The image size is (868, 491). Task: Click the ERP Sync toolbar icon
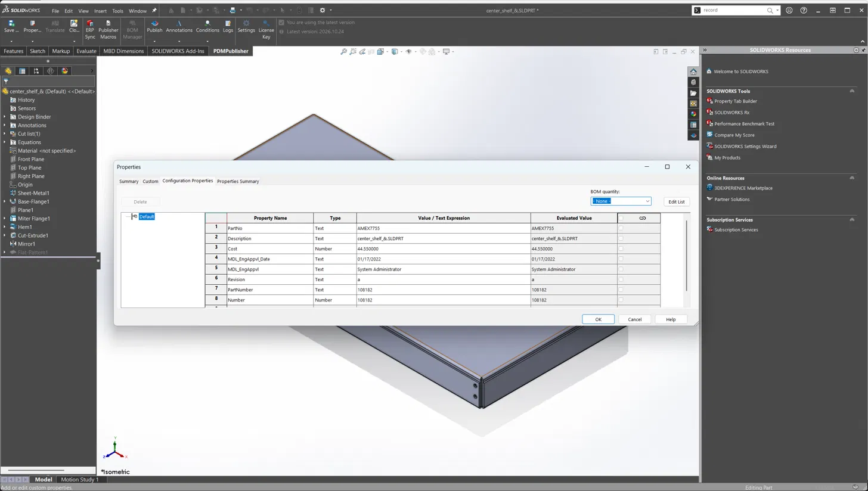(90, 29)
